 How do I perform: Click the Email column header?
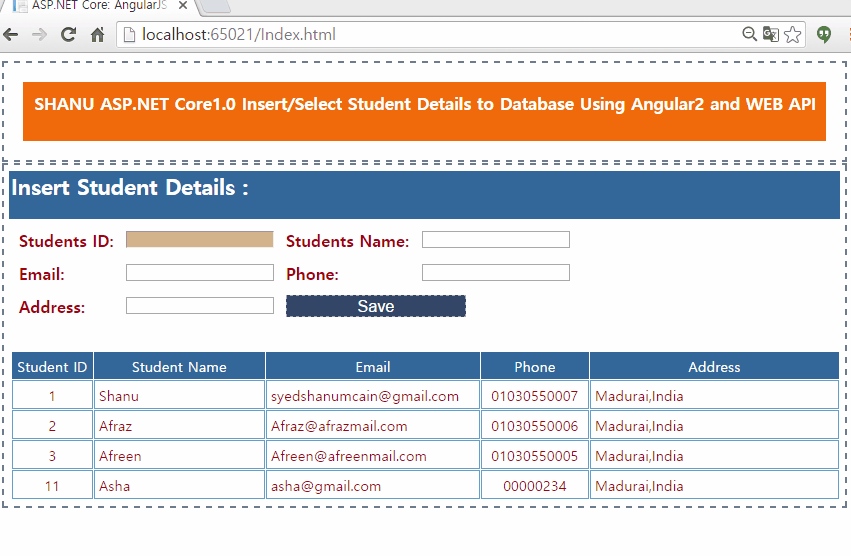click(x=373, y=367)
